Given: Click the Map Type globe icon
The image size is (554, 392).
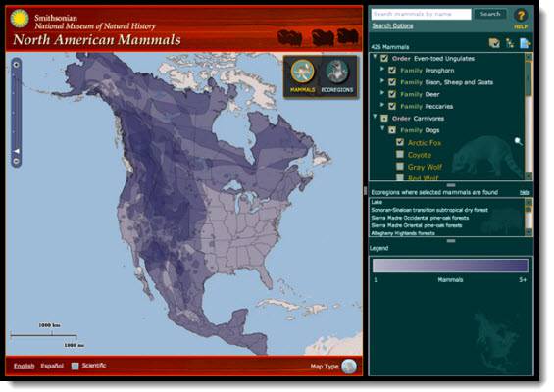Looking at the screenshot, I should tap(349, 367).
